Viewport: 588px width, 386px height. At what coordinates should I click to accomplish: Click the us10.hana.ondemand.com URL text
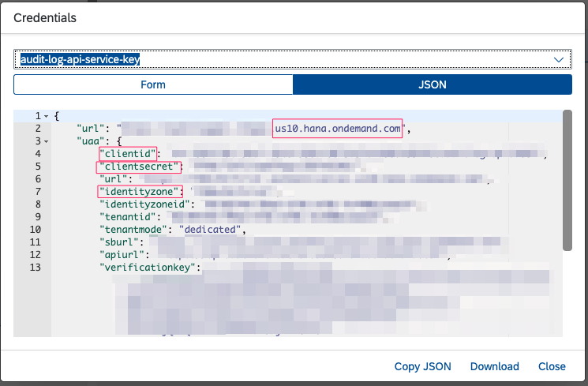[x=338, y=128]
